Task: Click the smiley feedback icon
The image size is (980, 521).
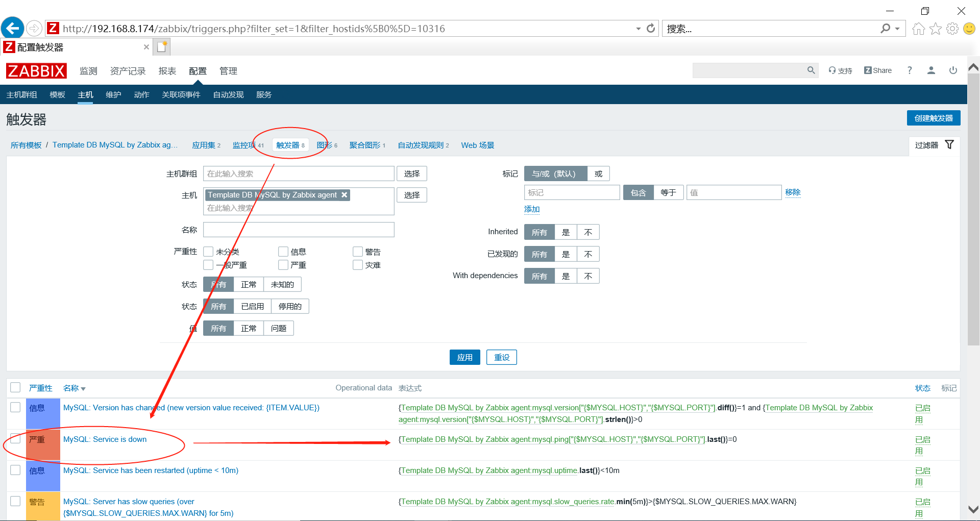Action: (x=969, y=29)
